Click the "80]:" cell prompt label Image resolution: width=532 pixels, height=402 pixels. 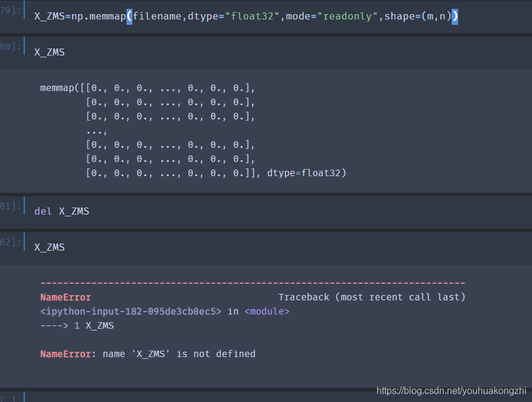(x=11, y=46)
